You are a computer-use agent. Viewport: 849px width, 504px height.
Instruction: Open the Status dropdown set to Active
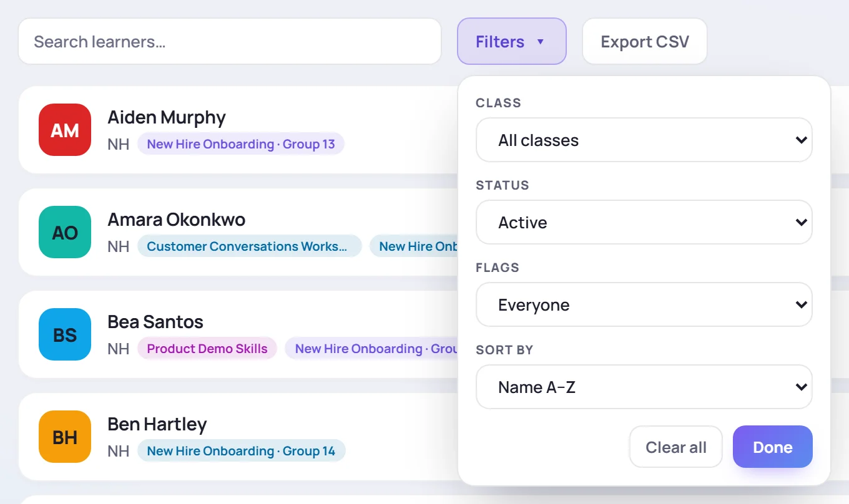[644, 222]
